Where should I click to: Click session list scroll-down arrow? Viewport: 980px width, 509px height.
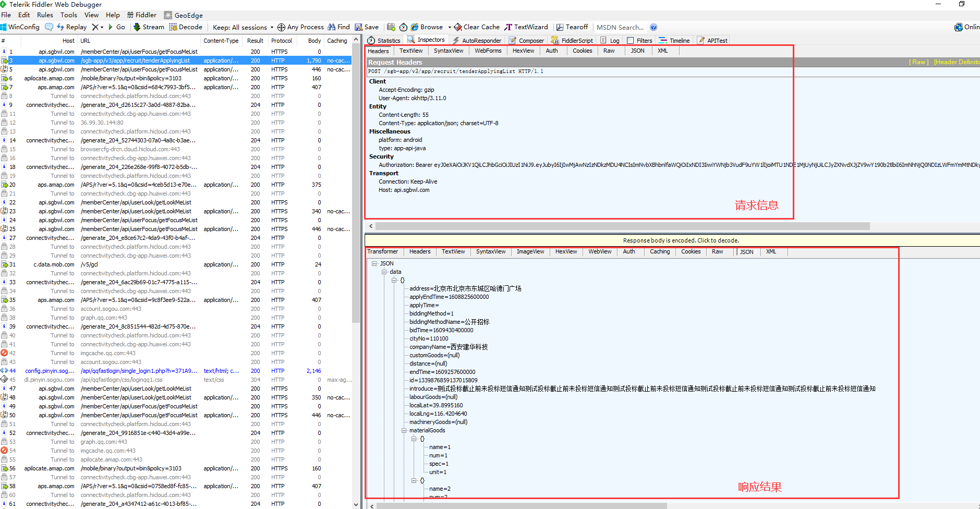(x=356, y=505)
